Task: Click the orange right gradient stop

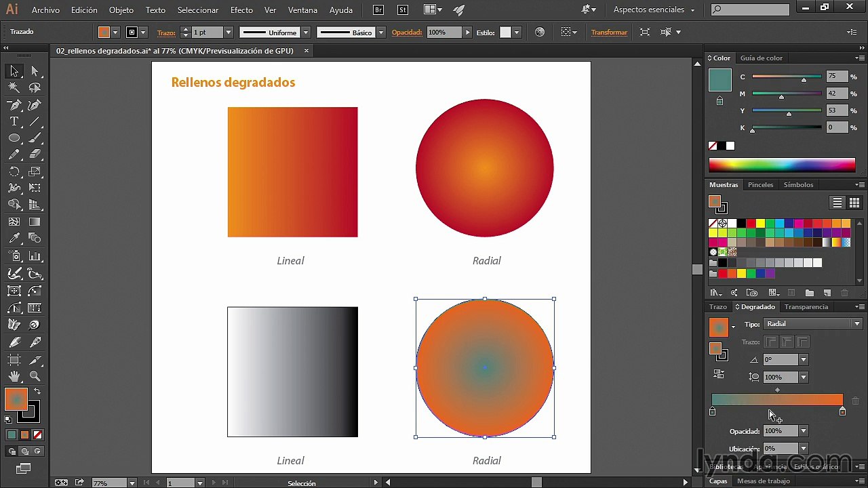Action: point(842,411)
